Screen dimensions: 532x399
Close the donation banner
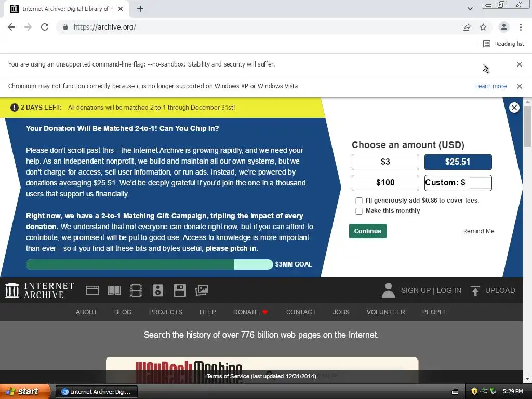click(514, 108)
